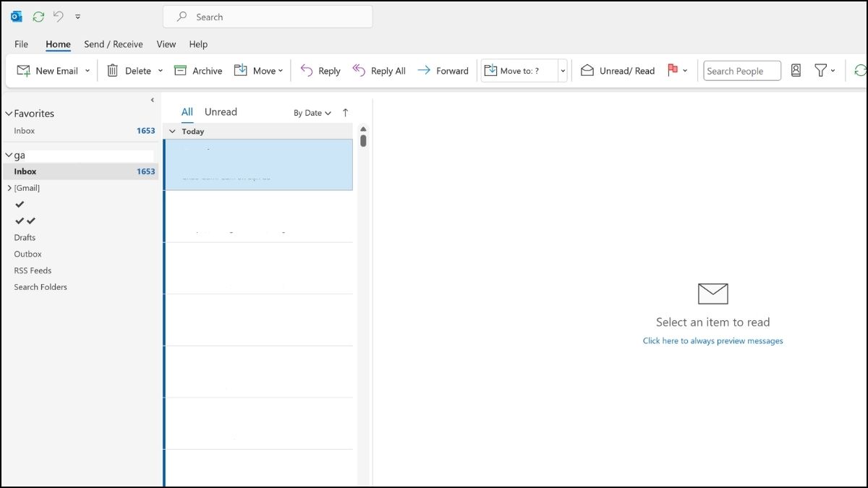Switch to the Unread messages tab

[x=221, y=112]
